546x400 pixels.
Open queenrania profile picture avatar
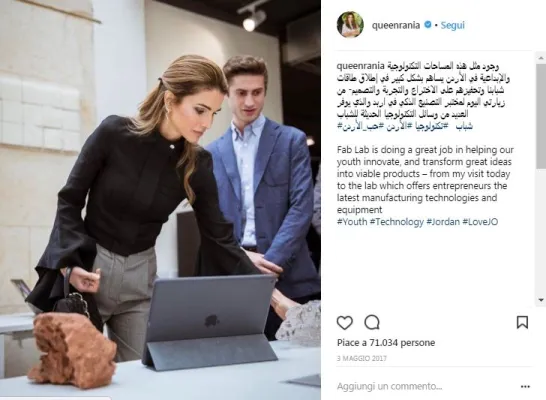tap(350, 24)
